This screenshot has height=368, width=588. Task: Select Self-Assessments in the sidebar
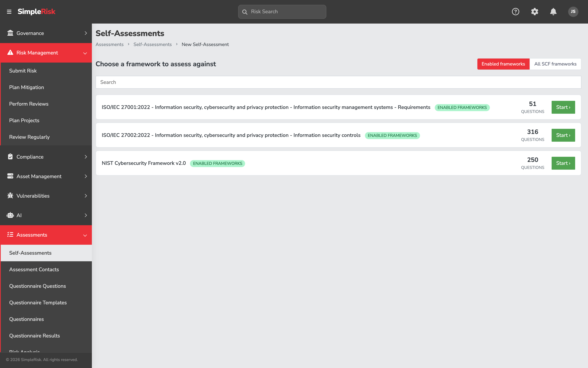(x=46, y=253)
